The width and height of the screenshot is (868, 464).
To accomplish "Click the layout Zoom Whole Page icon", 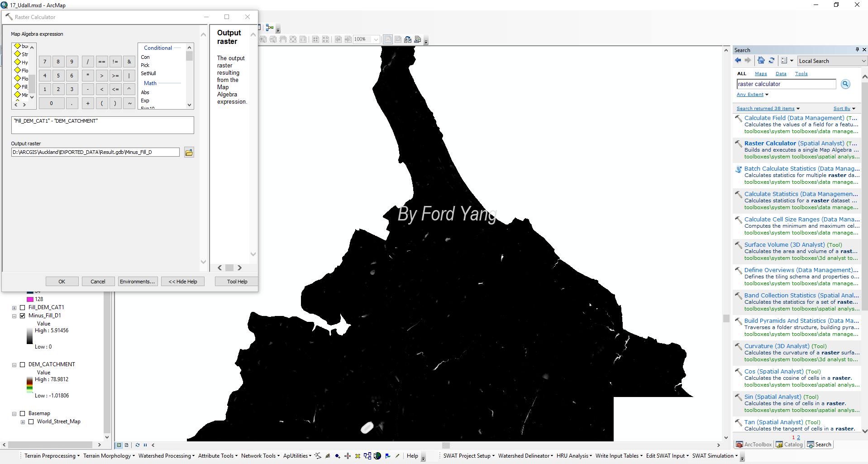I will 293,39.
